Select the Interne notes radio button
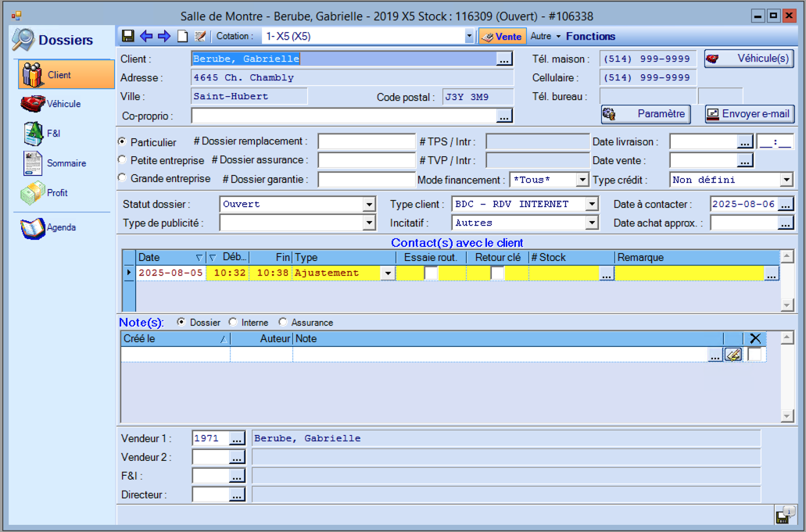 (x=233, y=323)
